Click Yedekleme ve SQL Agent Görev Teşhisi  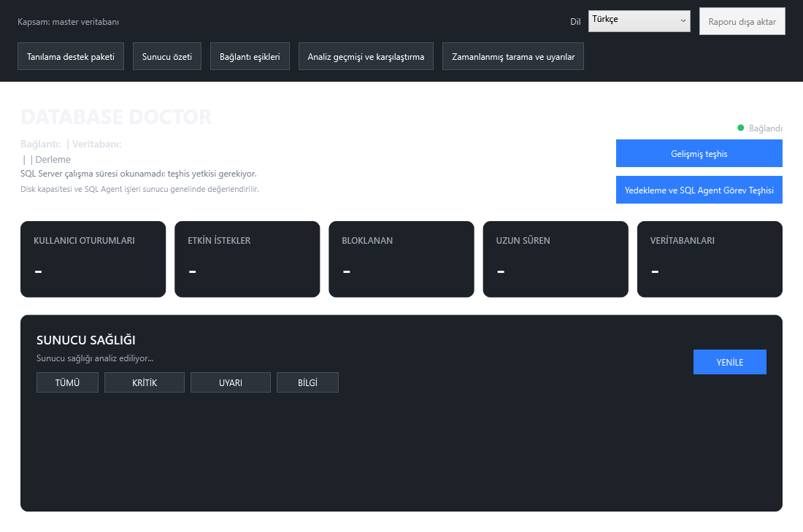point(699,190)
